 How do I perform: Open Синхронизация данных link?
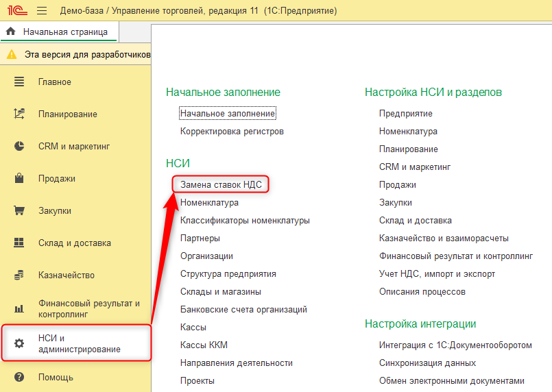pos(427,363)
